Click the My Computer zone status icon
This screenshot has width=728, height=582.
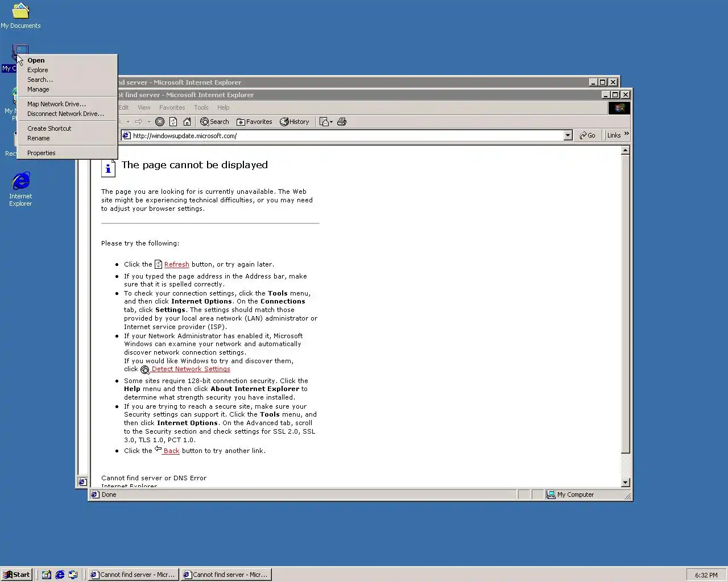tap(551, 494)
